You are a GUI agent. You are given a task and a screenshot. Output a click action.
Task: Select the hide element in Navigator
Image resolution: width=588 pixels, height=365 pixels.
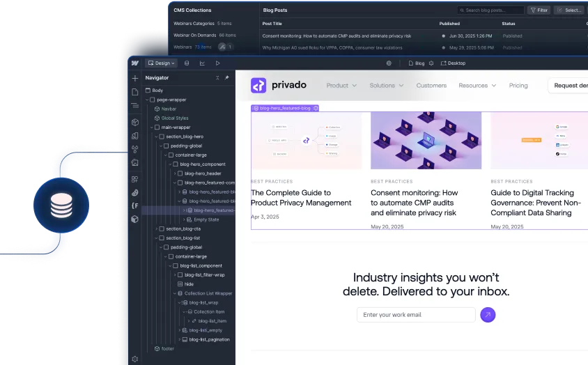coord(185,284)
